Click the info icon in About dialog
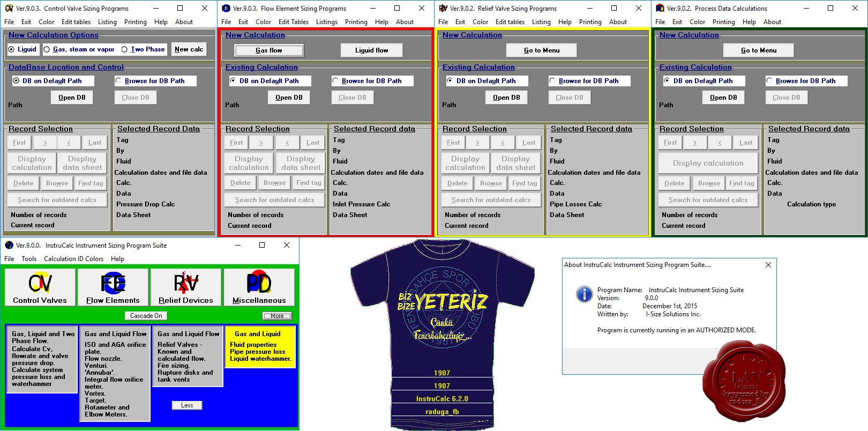 click(583, 294)
